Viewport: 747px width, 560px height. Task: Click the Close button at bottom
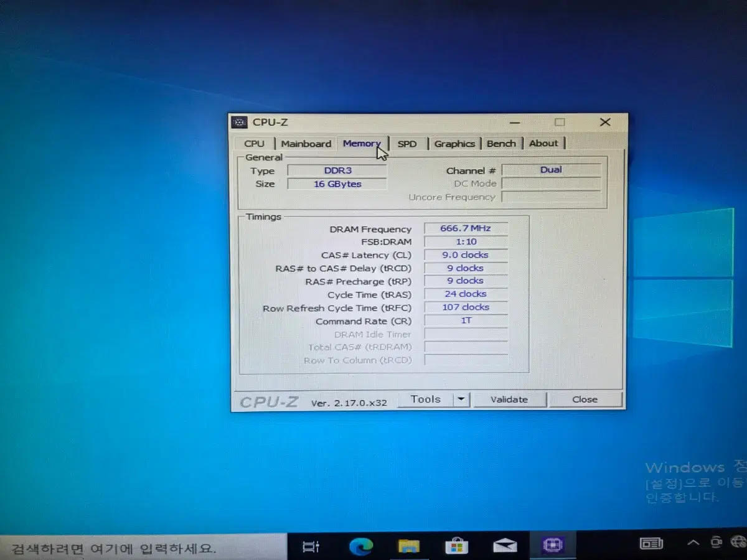[x=585, y=399]
